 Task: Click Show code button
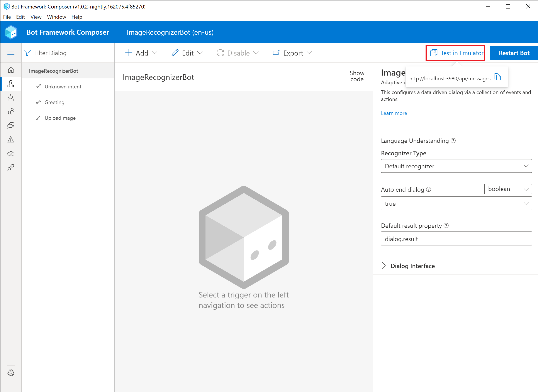357,76
